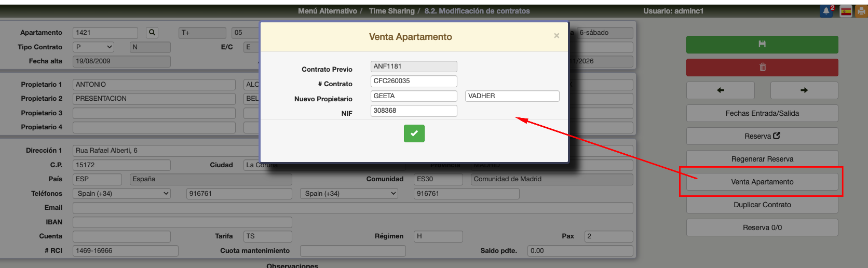Click the Fechas Entrada/Salida button

762,113
